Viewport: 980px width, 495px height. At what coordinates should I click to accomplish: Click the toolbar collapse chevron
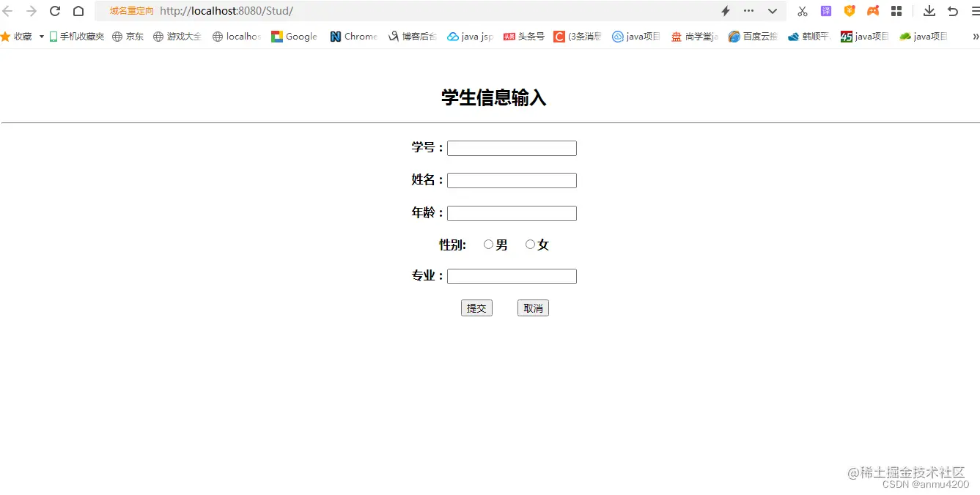point(772,10)
